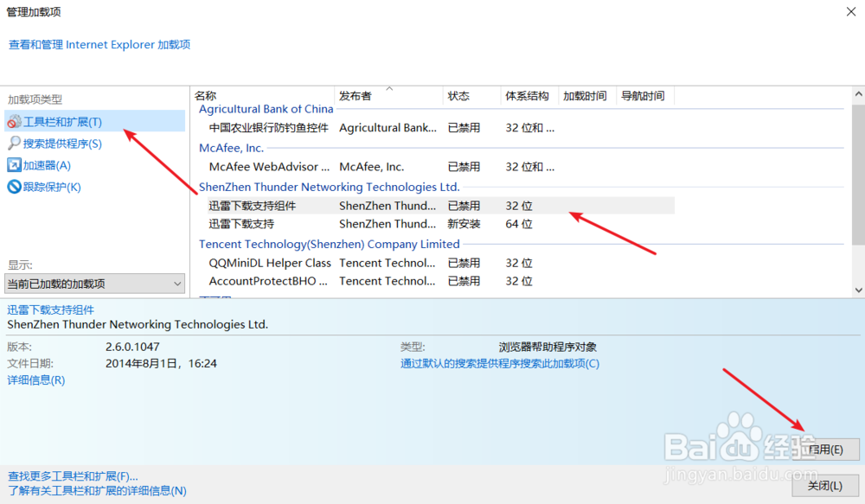Click the McAfee, Inc. group header
The image size is (865, 504).
click(x=231, y=148)
